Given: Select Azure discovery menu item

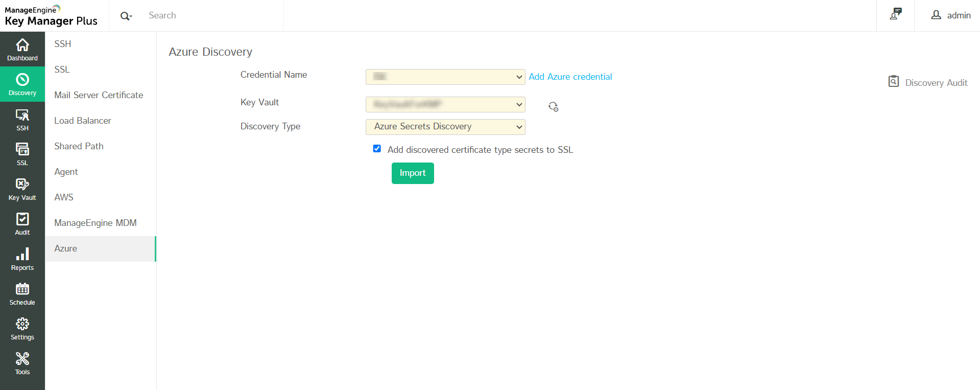Looking at the screenshot, I should [x=100, y=248].
